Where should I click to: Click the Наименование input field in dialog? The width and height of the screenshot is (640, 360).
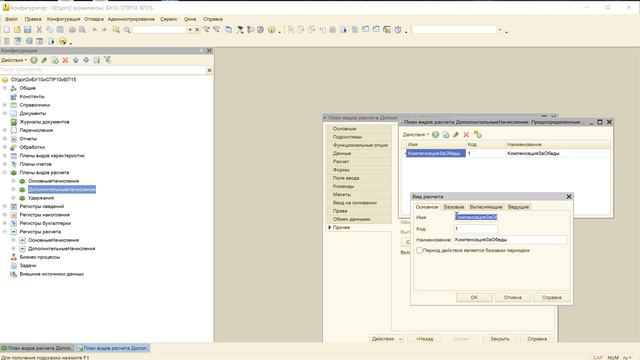point(510,240)
